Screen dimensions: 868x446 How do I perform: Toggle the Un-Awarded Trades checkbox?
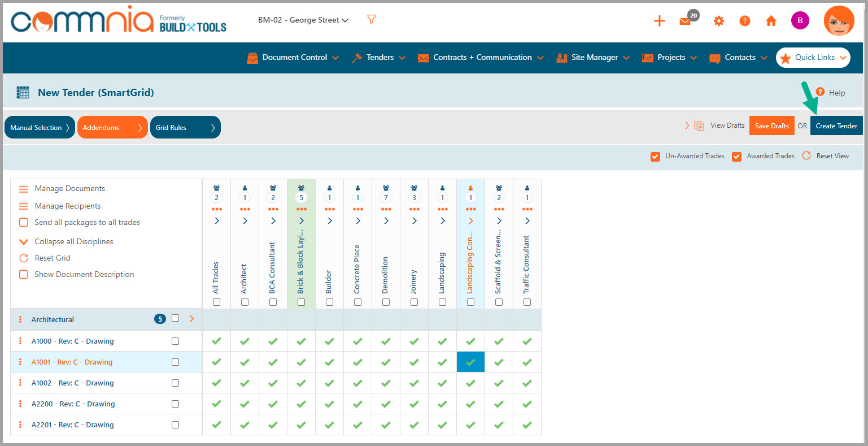pos(655,157)
